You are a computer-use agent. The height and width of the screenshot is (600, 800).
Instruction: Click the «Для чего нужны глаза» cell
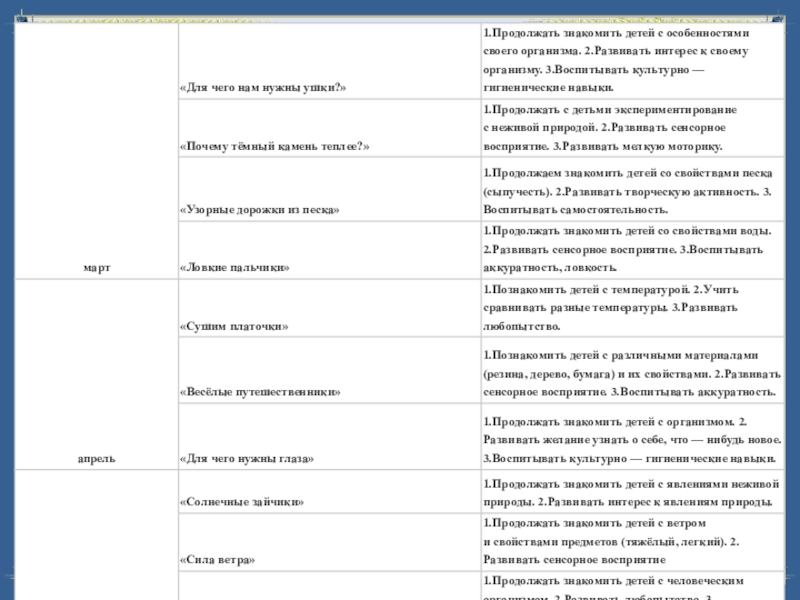[330, 437]
